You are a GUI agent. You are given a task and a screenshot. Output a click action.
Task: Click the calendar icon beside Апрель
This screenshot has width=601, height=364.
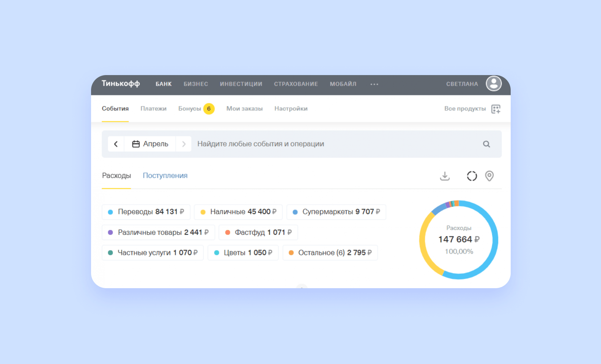pos(136,144)
